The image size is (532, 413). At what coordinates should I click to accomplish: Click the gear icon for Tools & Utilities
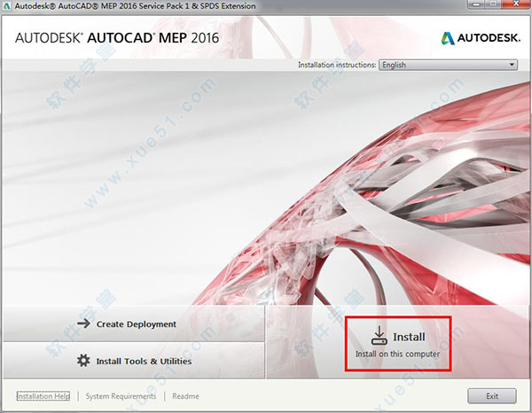[x=83, y=361]
